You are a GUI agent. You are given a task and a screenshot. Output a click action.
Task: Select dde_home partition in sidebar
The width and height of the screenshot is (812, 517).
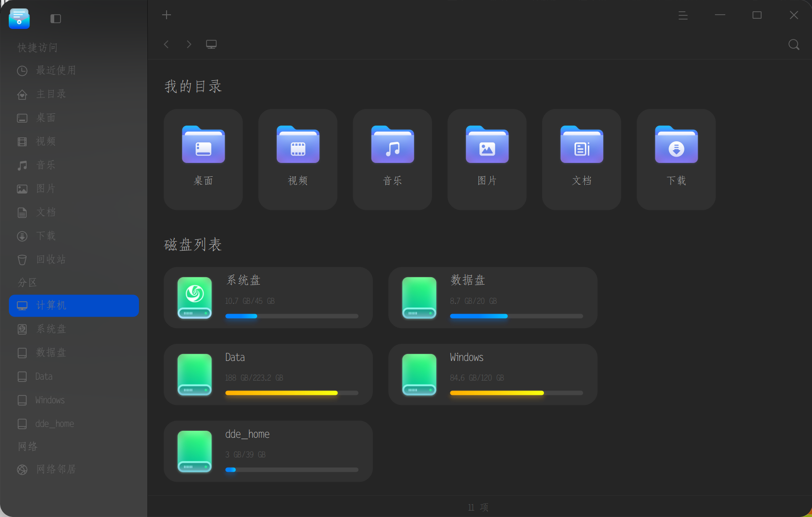(x=74, y=423)
